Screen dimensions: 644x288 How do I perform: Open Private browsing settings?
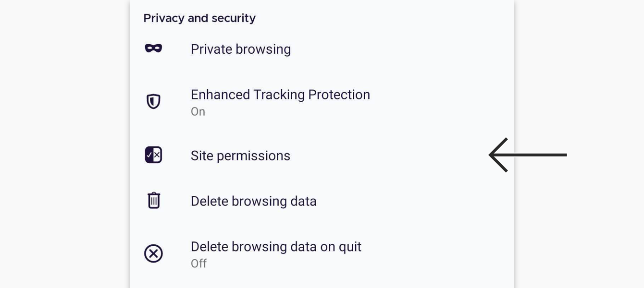[x=322, y=49]
